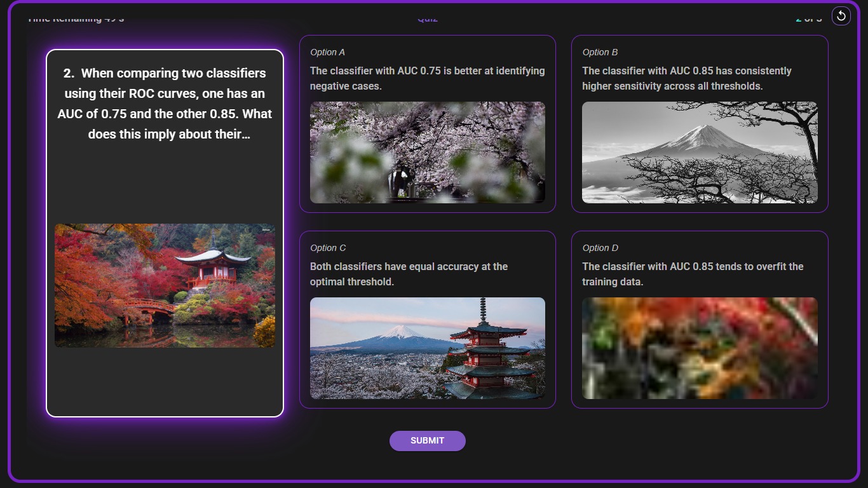
Task: Click Option C text about equal accuracy
Action: pyautogui.click(x=408, y=274)
